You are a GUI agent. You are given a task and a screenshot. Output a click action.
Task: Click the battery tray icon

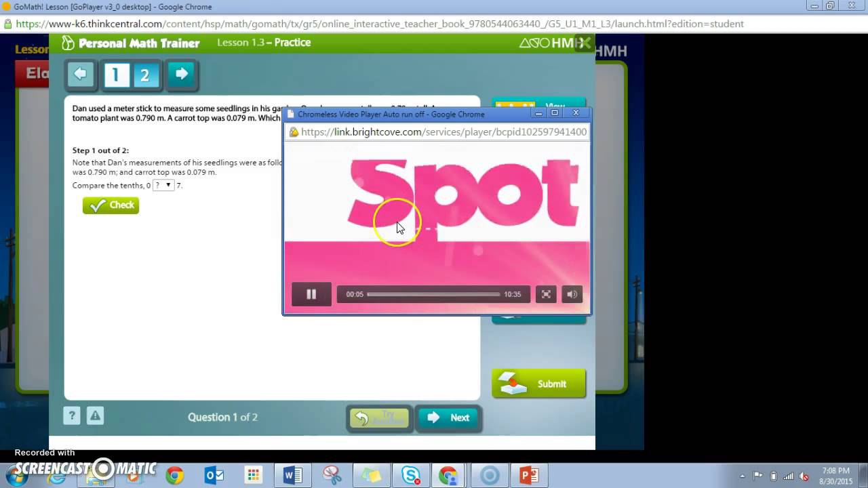tap(774, 476)
